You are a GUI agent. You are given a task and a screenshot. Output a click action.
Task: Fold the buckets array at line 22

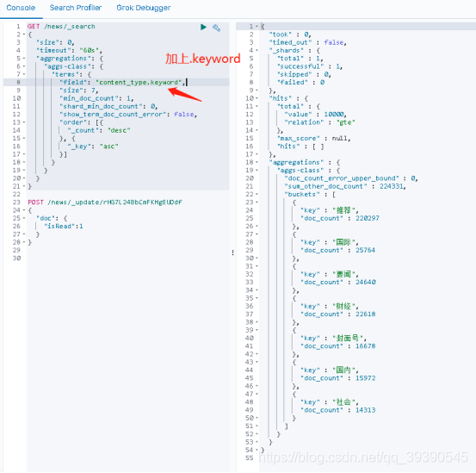257,194
